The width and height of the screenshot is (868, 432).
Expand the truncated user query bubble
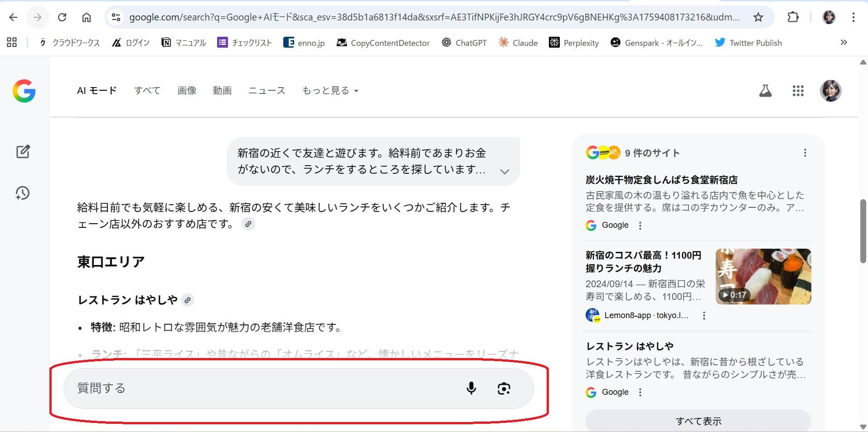coord(504,172)
